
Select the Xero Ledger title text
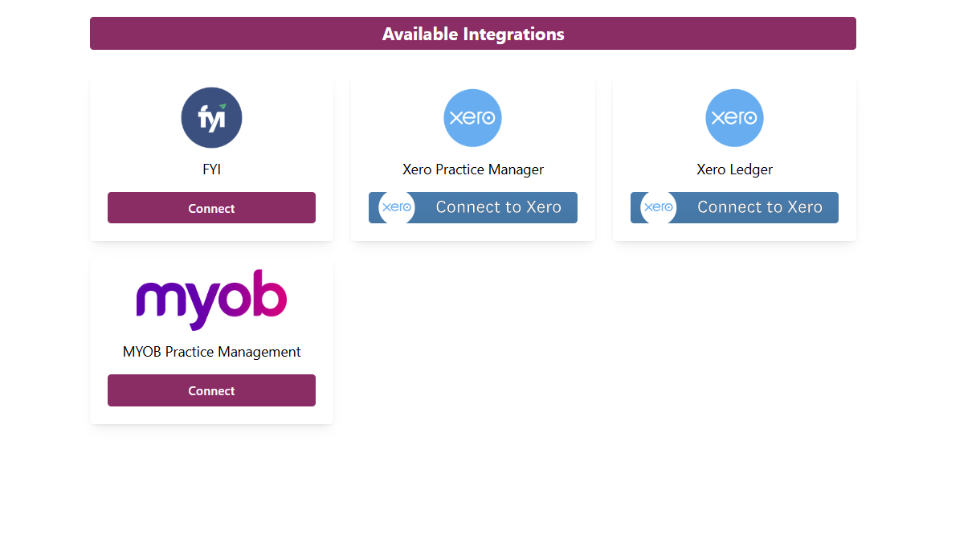(734, 169)
